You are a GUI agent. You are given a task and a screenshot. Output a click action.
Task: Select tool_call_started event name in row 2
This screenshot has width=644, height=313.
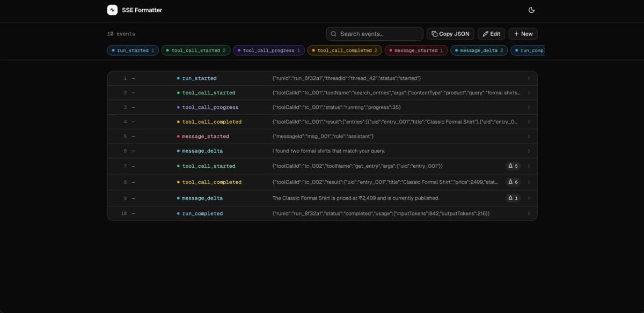[x=208, y=93]
